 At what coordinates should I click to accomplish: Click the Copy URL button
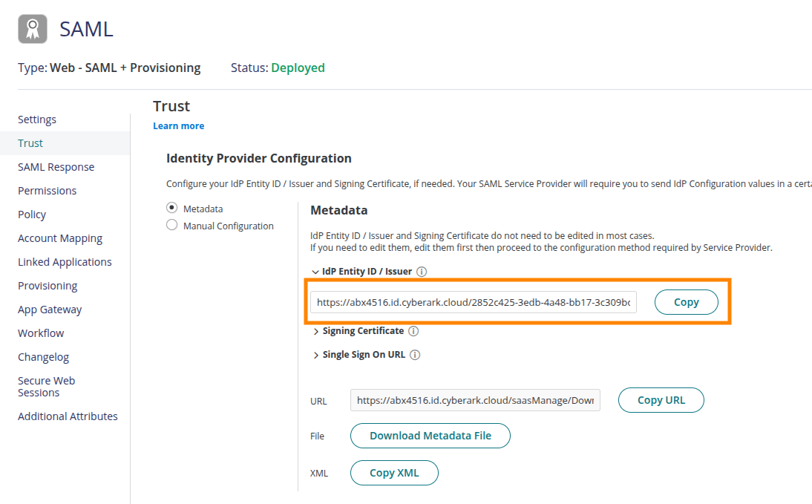tap(661, 400)
